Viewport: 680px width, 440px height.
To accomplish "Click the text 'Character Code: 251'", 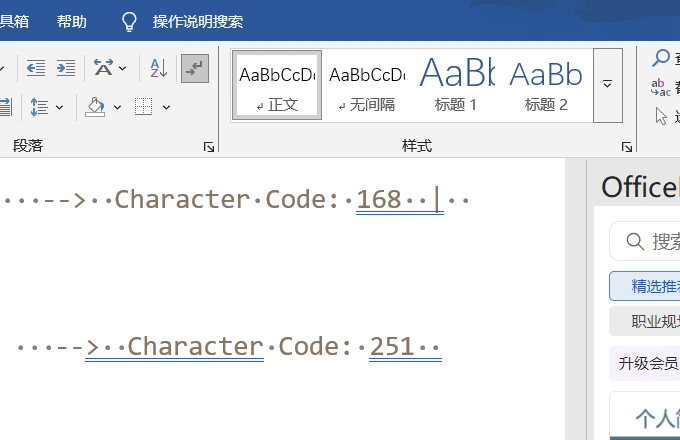I will 271,346.
